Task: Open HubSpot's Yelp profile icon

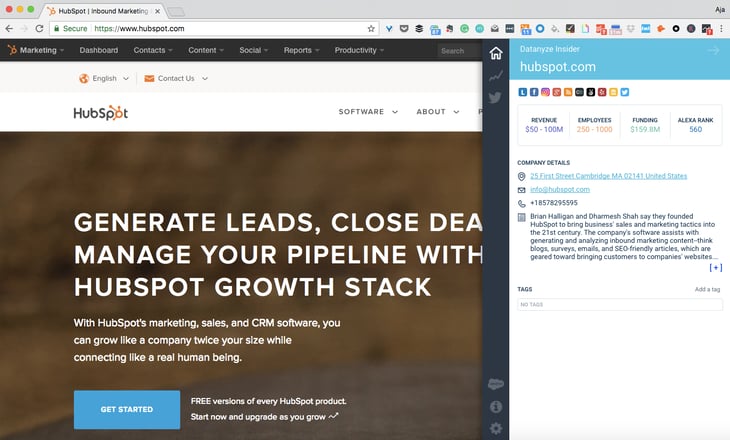Action: click(602, 92)
